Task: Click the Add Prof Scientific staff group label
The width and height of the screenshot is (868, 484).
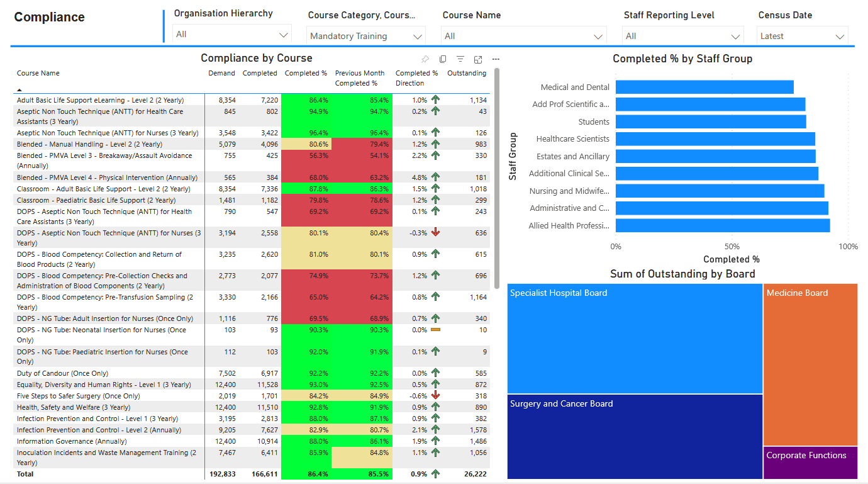Action: coord(570,104)
